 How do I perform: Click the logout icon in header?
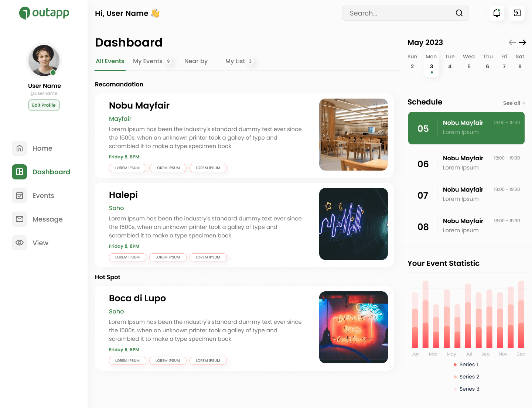pyautogui.click(x=517, y=13)
